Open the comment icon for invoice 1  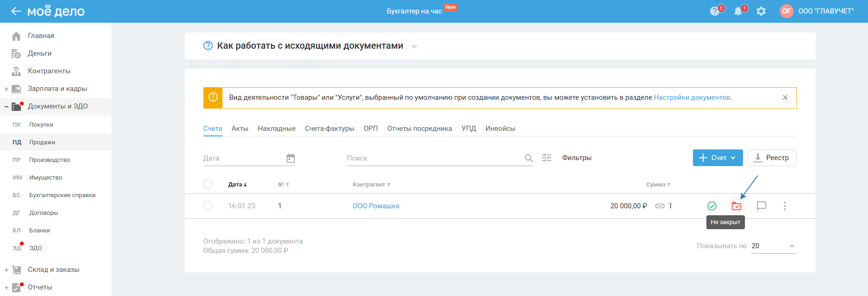click(x=761, y=206)
